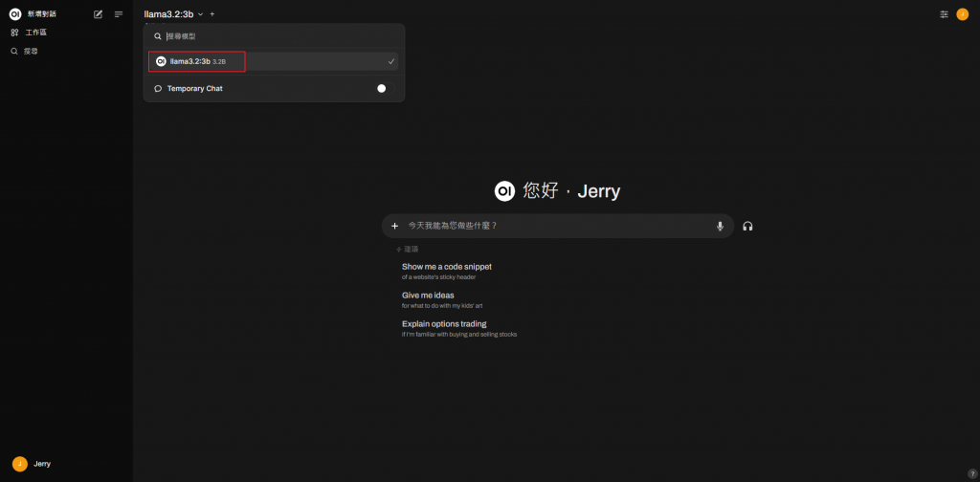This screenshot has height=482, width=980.
Task: Collapse the sidebar with the lines icon
Action: point(119,13)
